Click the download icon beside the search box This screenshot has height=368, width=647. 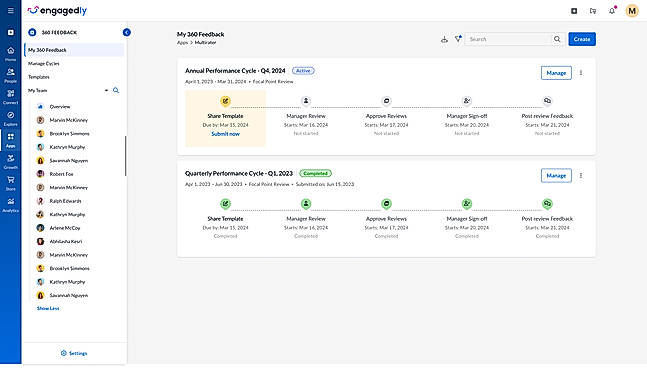(x=444, y=39)
